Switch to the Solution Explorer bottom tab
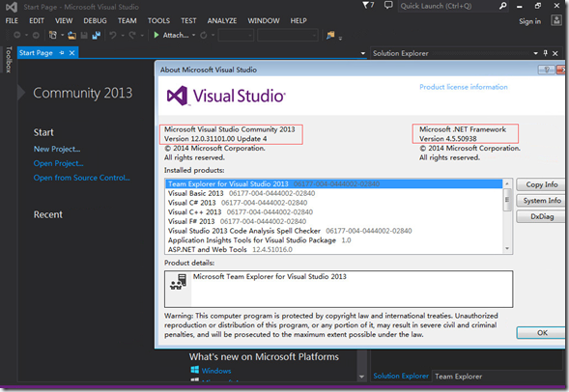This screenshot has width=569, height=392. click(401, 376)
